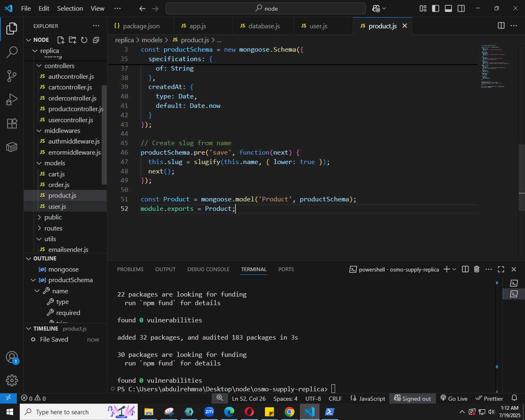Viewport: 525px width, 420px height.
Task: Open the Source Control view
Action: [12, 76]
